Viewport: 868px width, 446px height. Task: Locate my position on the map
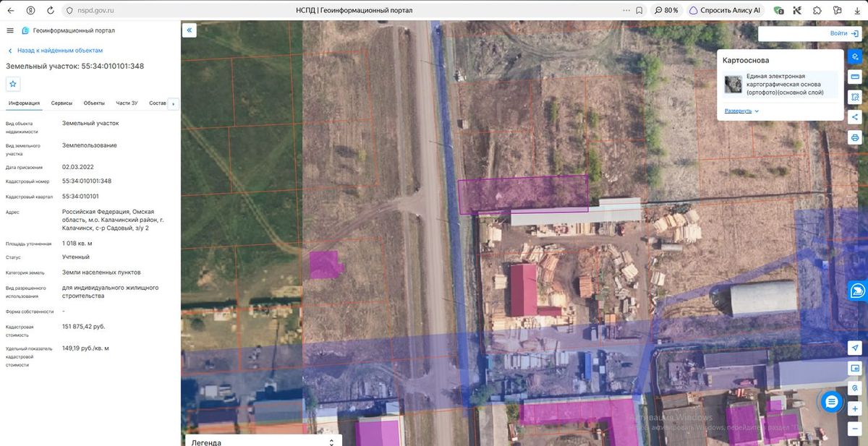coord(855,348)
